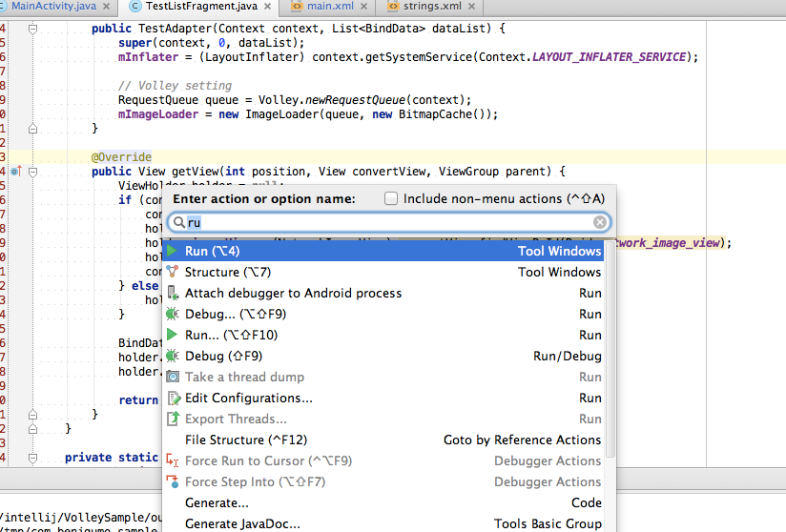
Task: Collapse the TestAdapter constructor fold marker
Action: click(x=32, y=30)
